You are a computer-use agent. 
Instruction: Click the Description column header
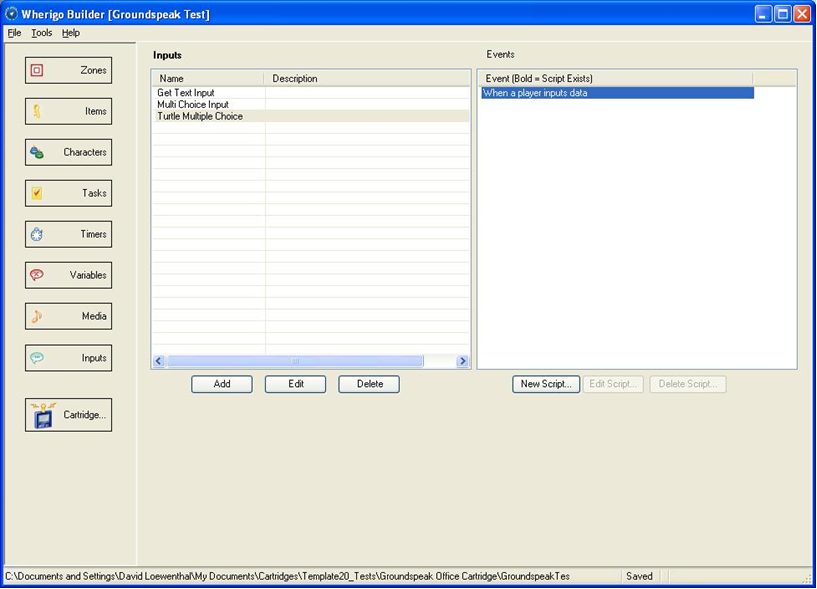coord(367,79)
